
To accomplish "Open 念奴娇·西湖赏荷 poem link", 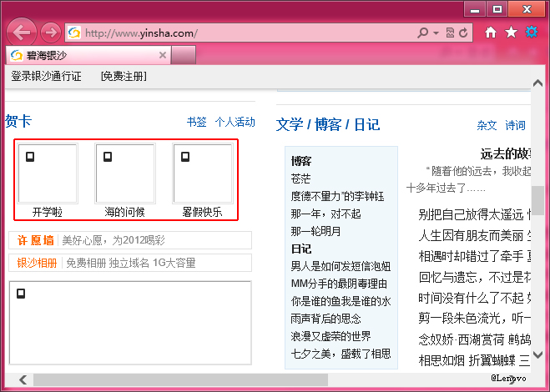I will click(x=461, y=339).
